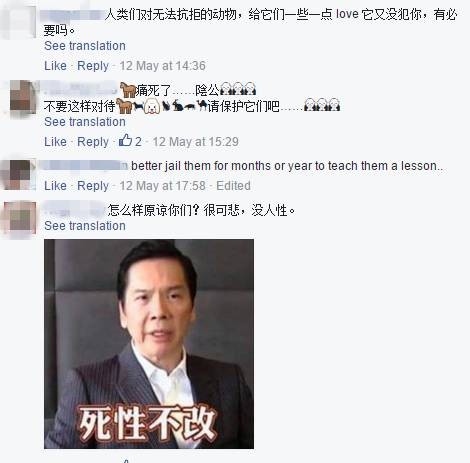The width and height of the screenshot is (470, 463).
Task: Open the third commenter's profile picture
Action: click(18, 175)
